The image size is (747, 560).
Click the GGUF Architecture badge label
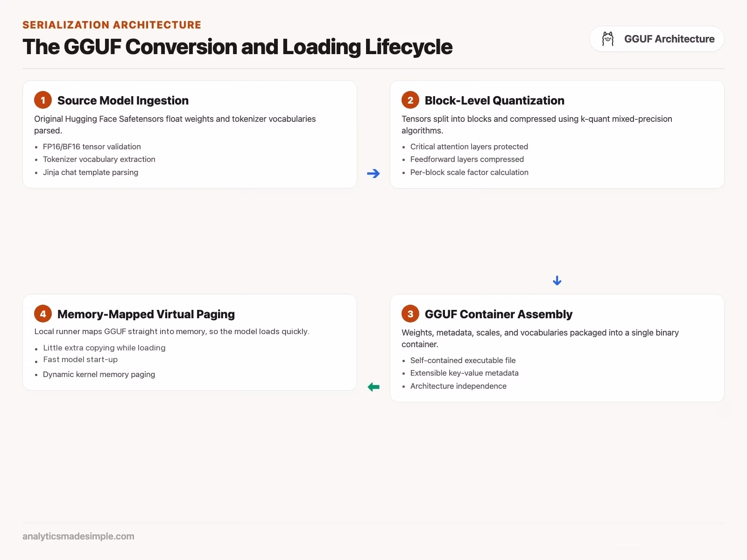[x=669, y=39]
